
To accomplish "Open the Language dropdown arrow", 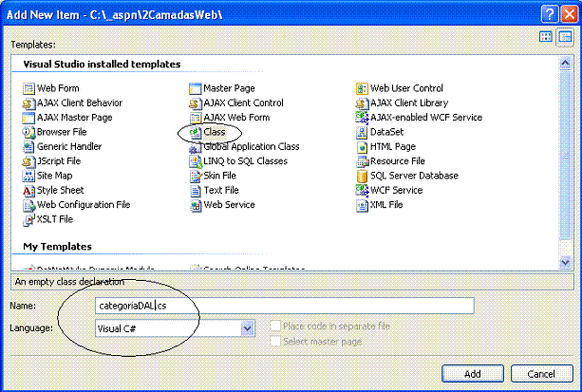I will pyautogui.click(x=247, y=328).
